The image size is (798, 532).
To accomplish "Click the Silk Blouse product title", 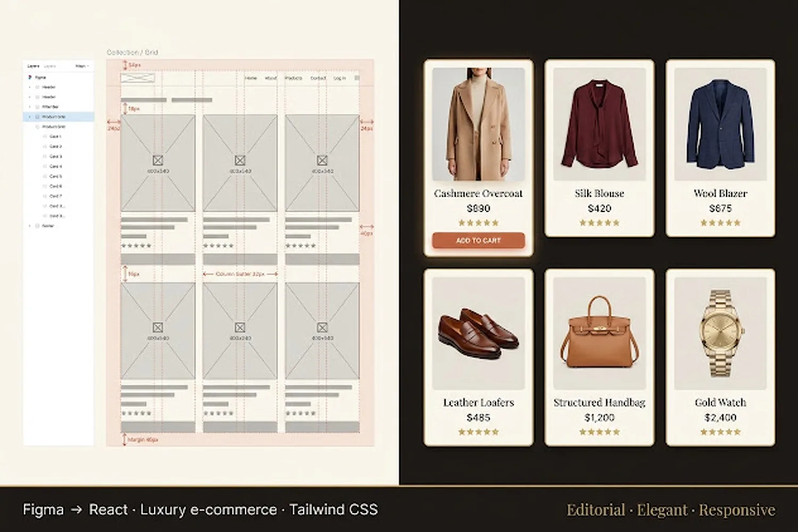I will [600, 194].
